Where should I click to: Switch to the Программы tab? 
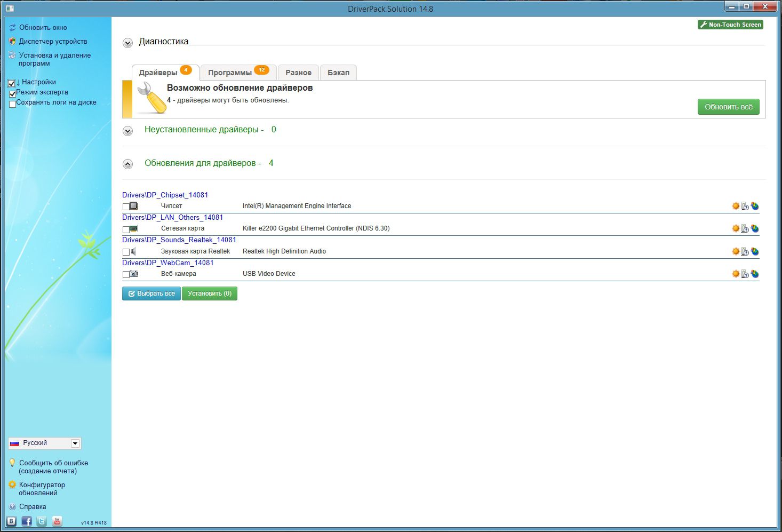pyautogui.click(x=238, y=73)
